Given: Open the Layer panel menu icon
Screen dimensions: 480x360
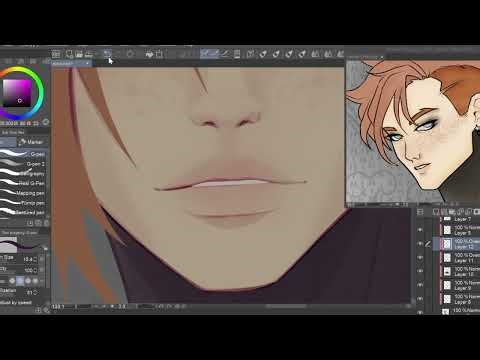Looking at the screenshot, I should [420, 212].
